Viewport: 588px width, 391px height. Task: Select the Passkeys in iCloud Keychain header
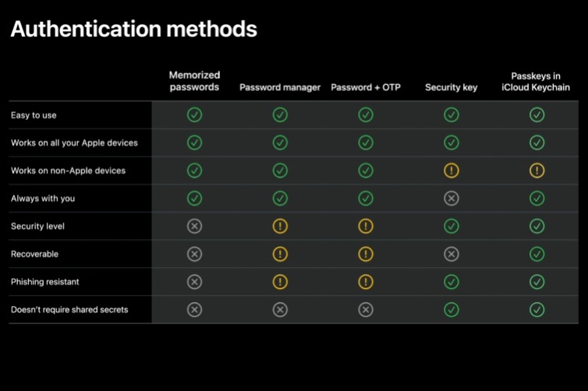537,81
